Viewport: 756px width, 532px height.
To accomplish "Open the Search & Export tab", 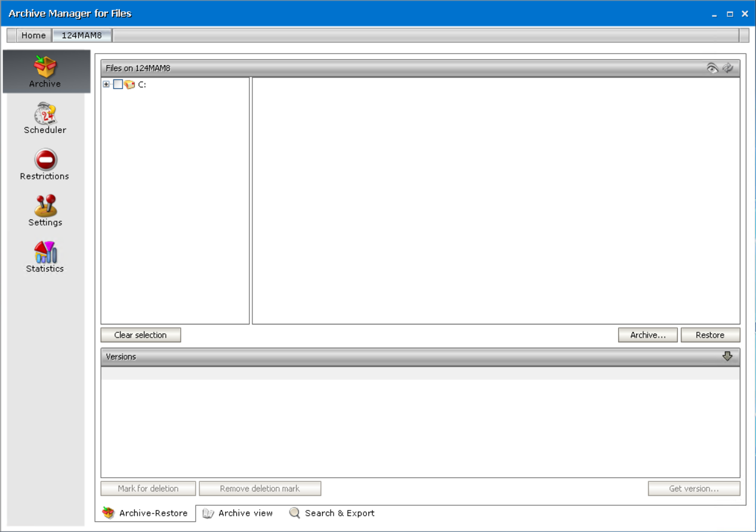I will click(338, 513).
